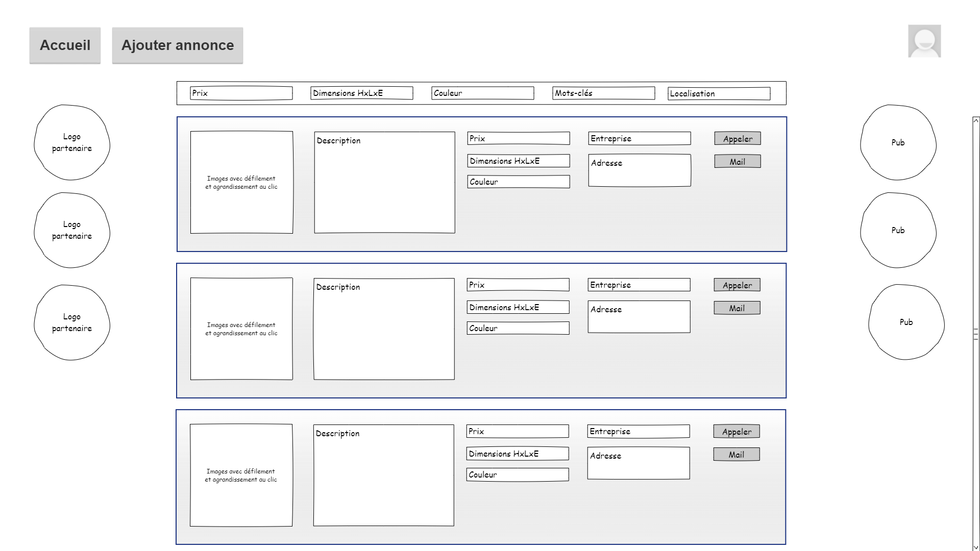Click the Dimensions HxLxE filter field in the search bar

(x=361, y=93)
